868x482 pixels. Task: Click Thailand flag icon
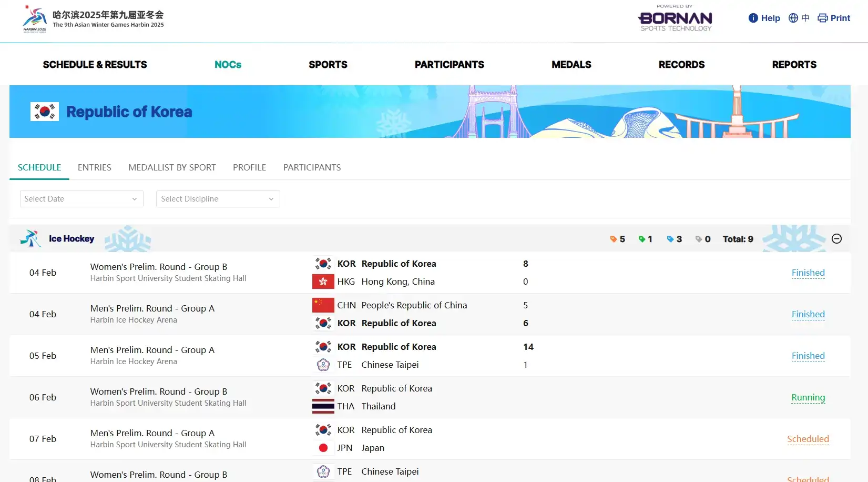(323, 406)
